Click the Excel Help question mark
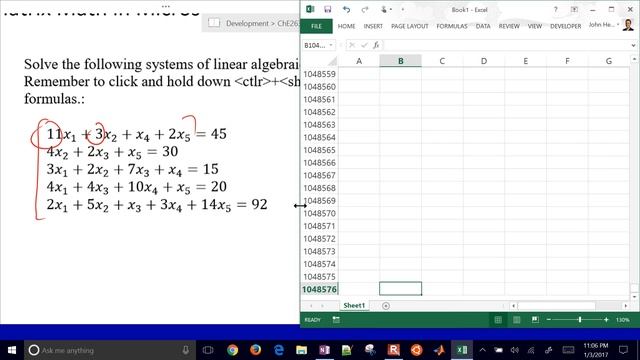This screenshot has height=360, width=640. coord(556,9)
